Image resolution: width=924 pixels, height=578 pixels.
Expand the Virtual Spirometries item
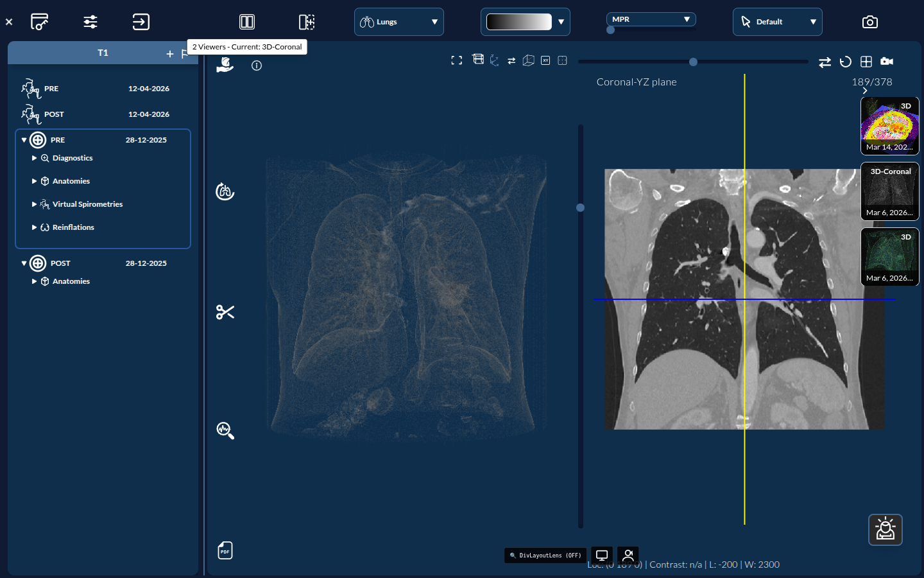coord(34,204)
